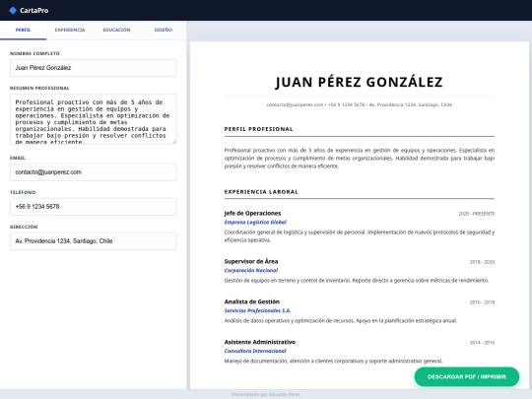Click the Analista de Gestión job title
Image resolution: width=532 pixels, height=399 pixels.
point(252,302)
